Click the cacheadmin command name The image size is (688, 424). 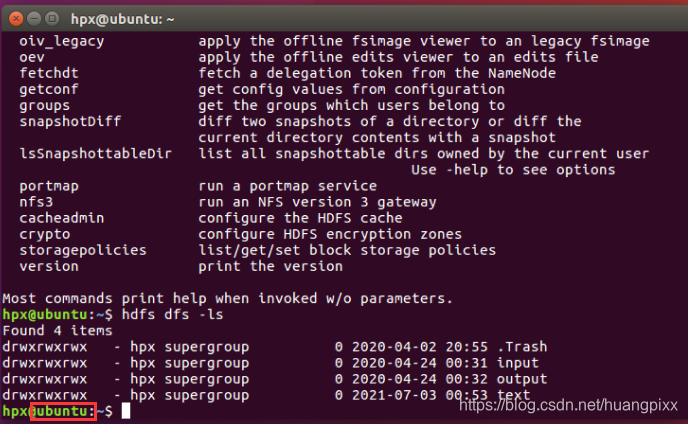(62, 218)
